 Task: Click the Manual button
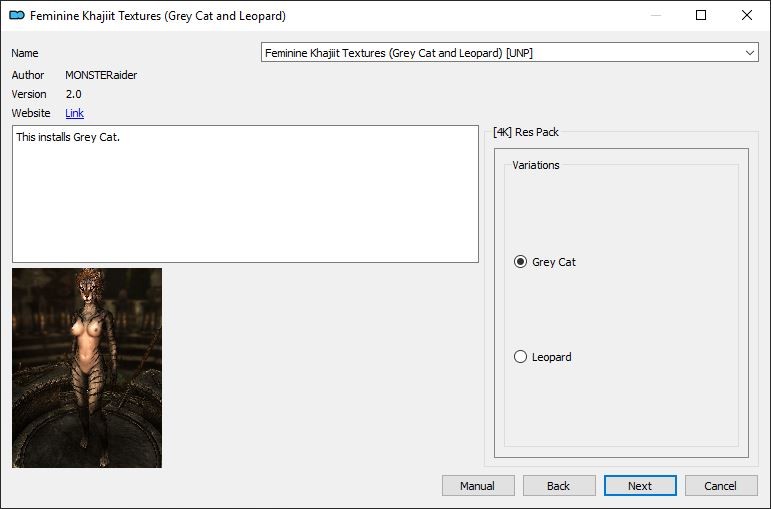pyautogui.click(x=478, y=486)
